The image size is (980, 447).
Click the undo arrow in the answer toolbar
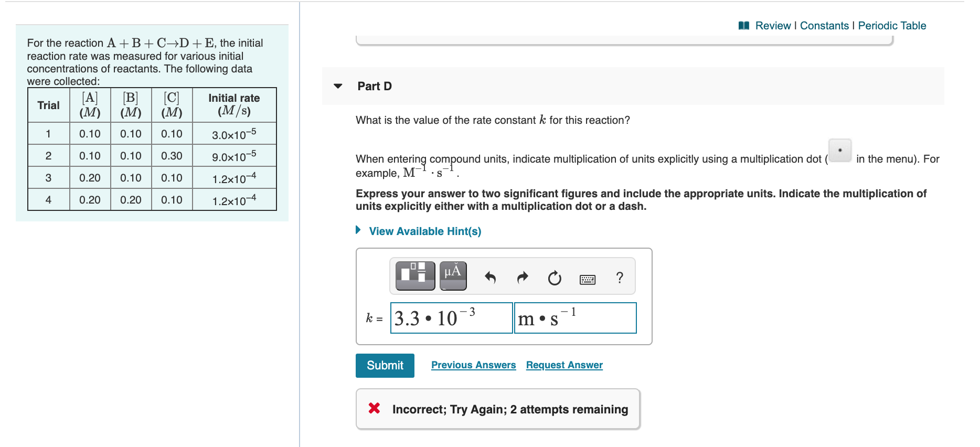[491, 278]
